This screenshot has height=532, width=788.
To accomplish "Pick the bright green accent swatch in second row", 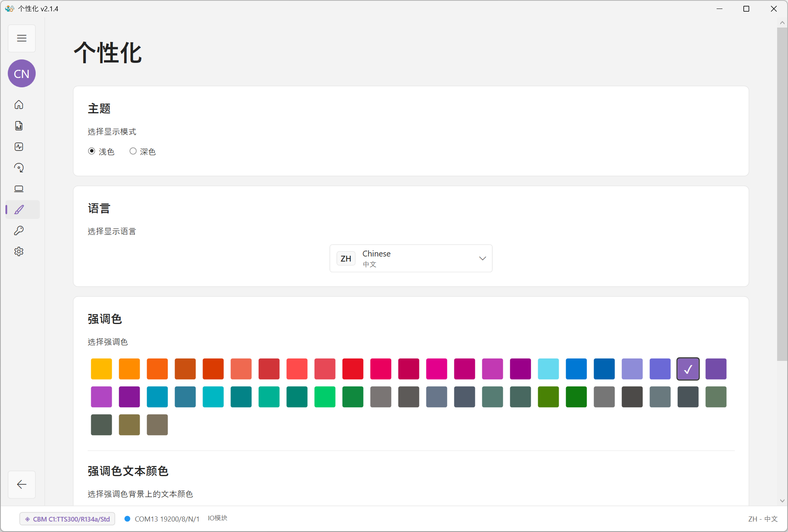I will (325, 397).
